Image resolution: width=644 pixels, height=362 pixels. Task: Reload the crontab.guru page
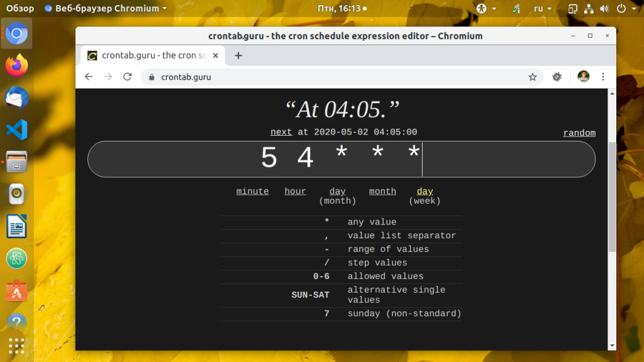click(x=127, y=77)
